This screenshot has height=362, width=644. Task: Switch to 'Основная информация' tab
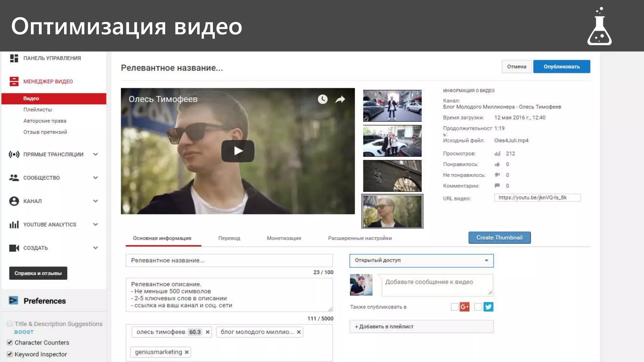pos(162,238)
